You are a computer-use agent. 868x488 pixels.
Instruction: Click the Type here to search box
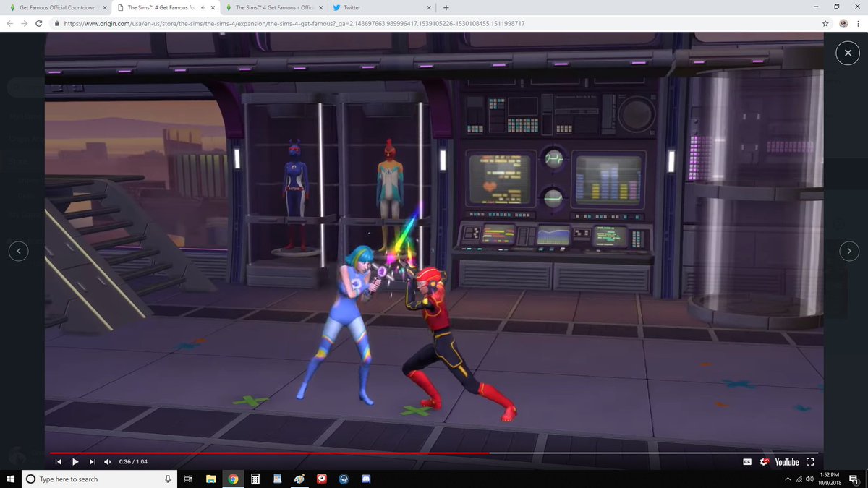[x=99, y=479]
